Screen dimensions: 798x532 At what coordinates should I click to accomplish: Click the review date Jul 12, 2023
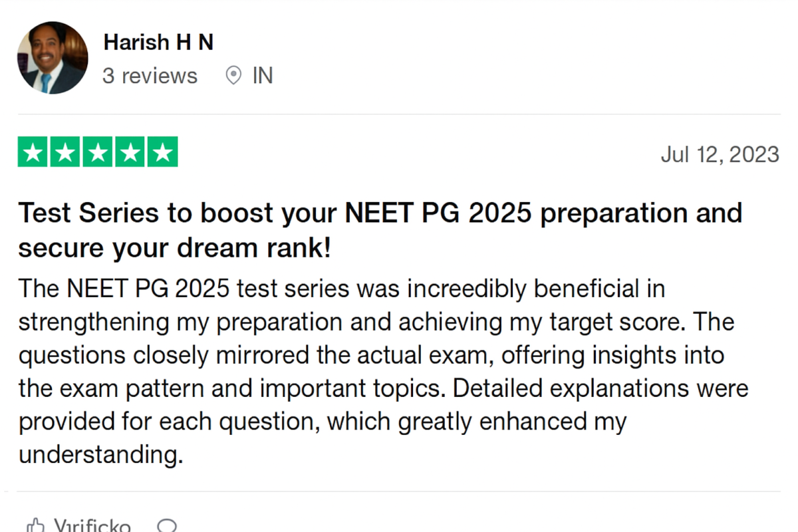click(720, 154)
